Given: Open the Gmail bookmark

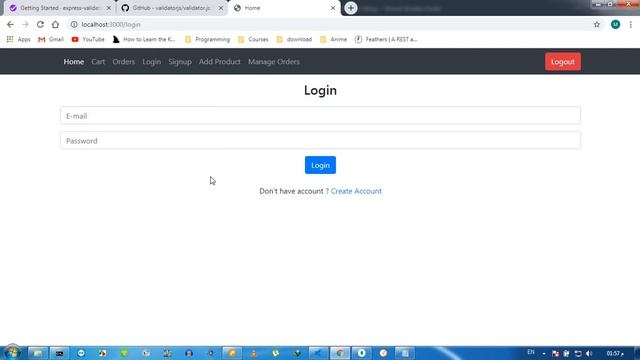Looking at the screenshot, I should 51,39.
